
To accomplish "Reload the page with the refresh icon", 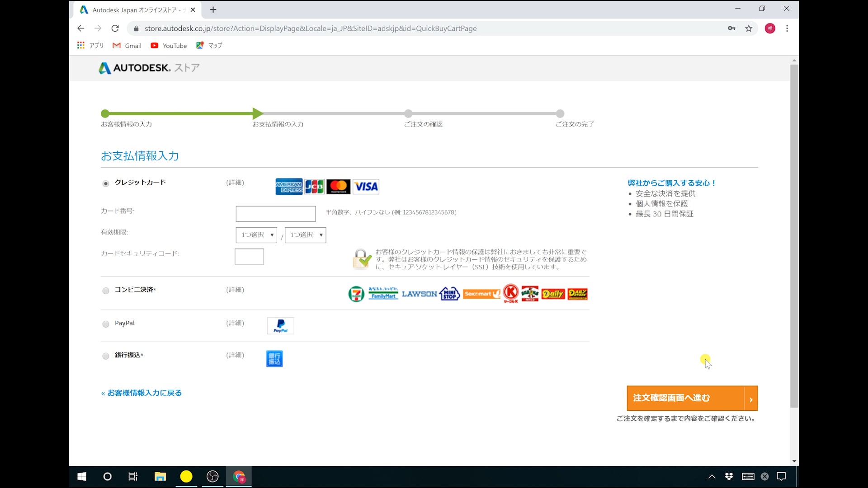I will pos(115,28).
